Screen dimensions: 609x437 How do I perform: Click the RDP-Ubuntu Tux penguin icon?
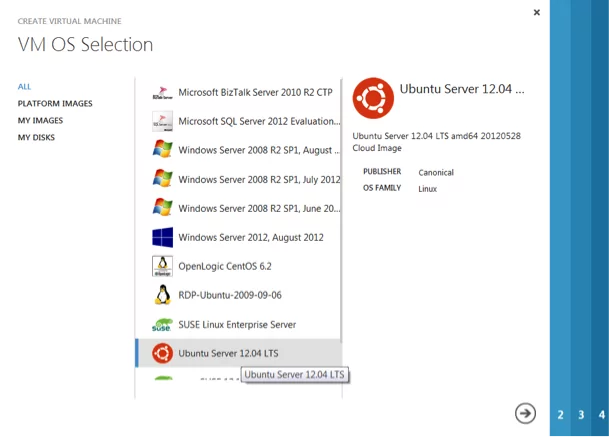(162, 295)
